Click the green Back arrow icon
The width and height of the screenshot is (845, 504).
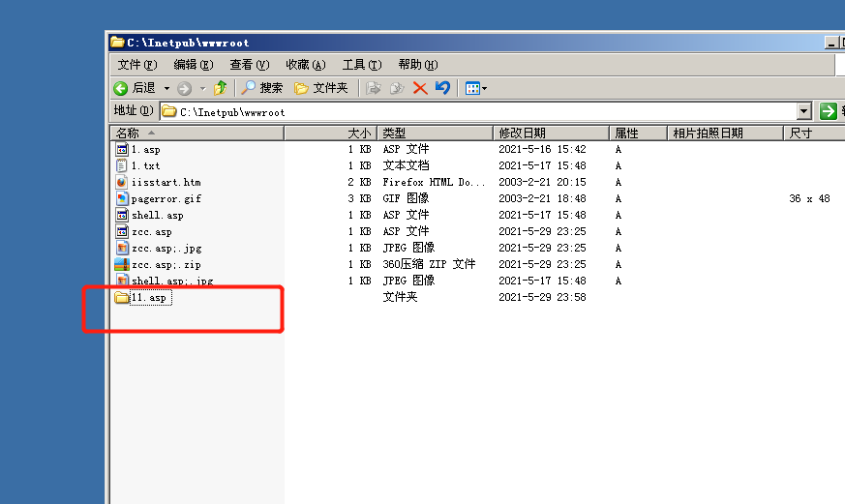click(121, 88)
